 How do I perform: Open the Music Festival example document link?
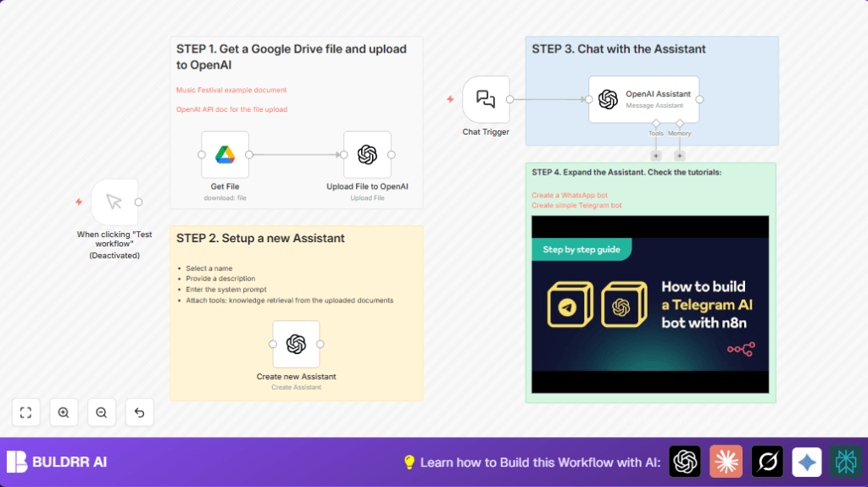click(x=231, y=90)
